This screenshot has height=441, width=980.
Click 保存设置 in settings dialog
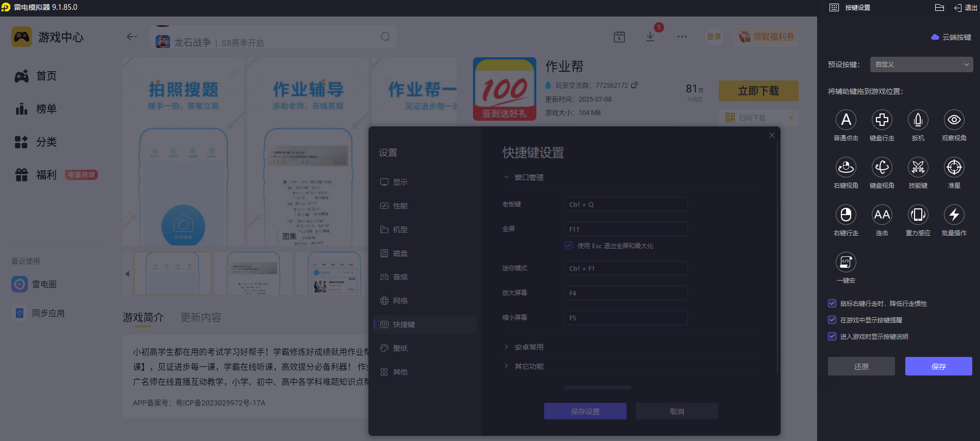pyautogui.click(x=585, y=411)
